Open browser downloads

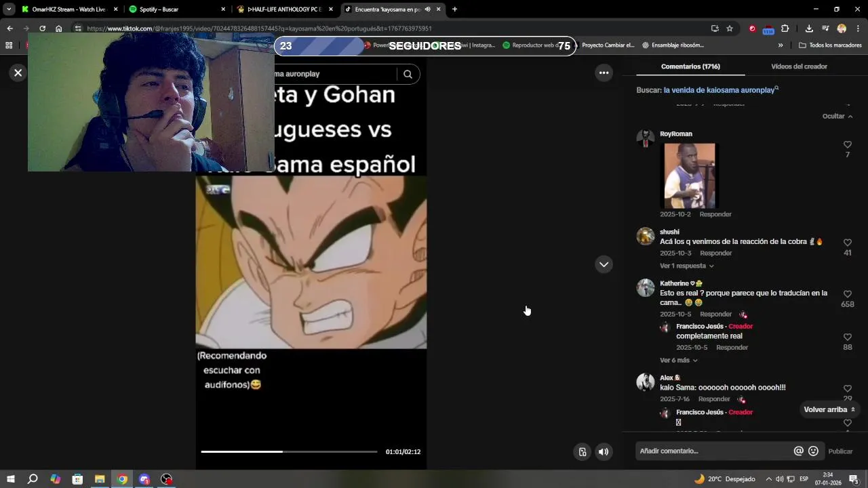809,28
